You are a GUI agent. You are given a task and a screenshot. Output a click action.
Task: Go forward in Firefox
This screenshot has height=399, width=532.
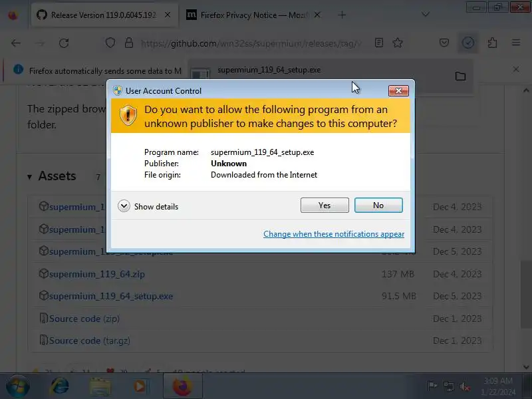tap(40, 43)
